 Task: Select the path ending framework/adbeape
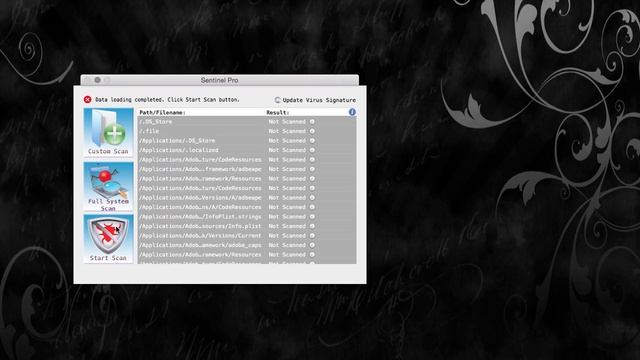click(200, 169)
